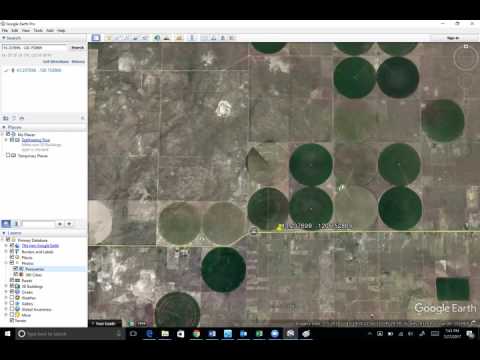
Task: Open the search History link
Action: point(78,62)
